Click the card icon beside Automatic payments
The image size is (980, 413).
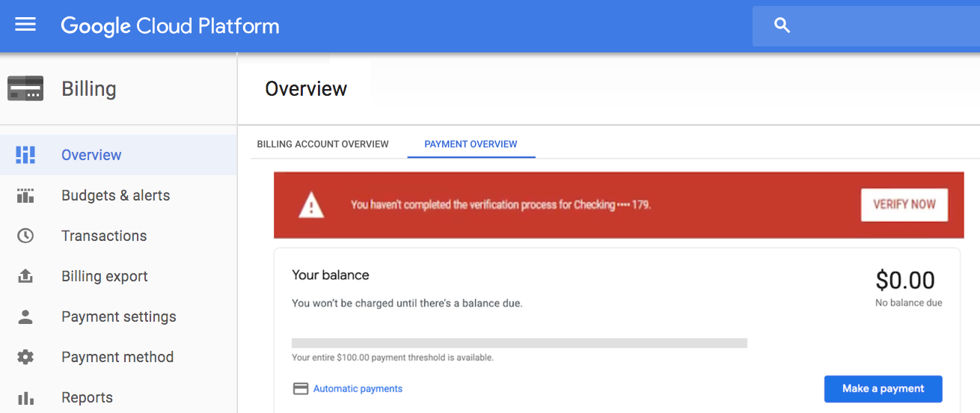(301, 389)
